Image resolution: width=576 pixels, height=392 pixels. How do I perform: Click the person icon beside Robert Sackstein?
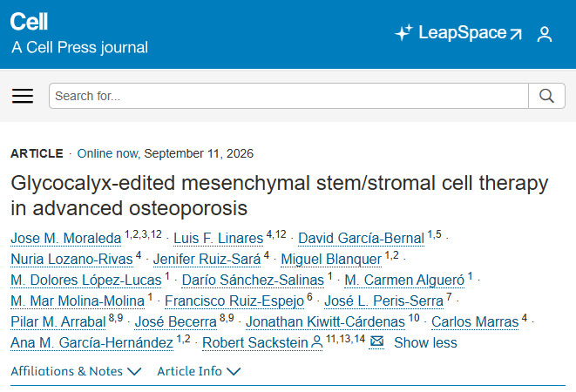pos(316,342)
